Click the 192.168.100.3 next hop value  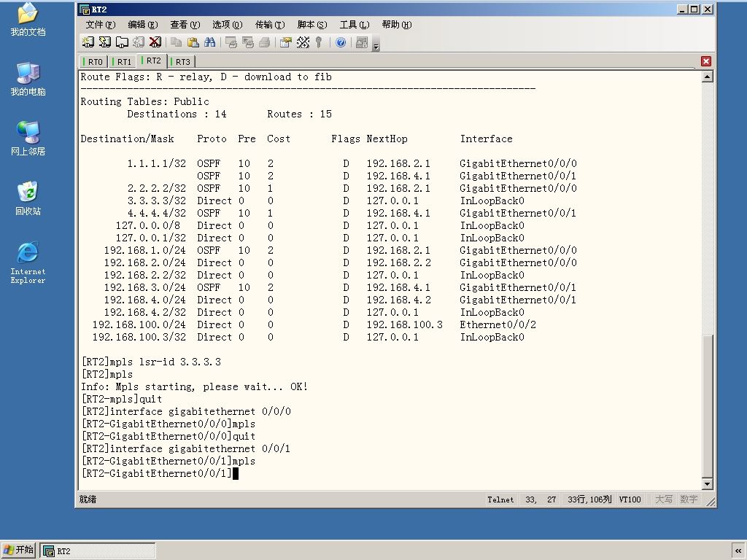tap(404, 324)
